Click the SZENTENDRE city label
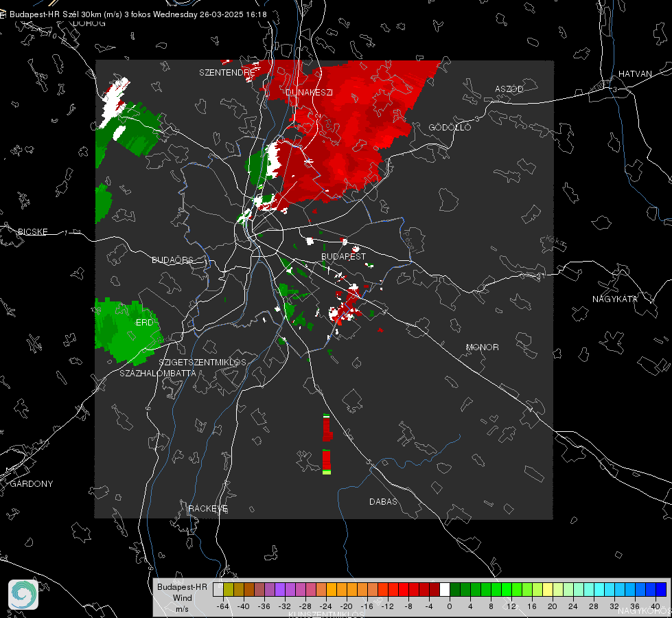Image resolution: width=672 pixels, height=618 pixels. click(x=227, y=73)
